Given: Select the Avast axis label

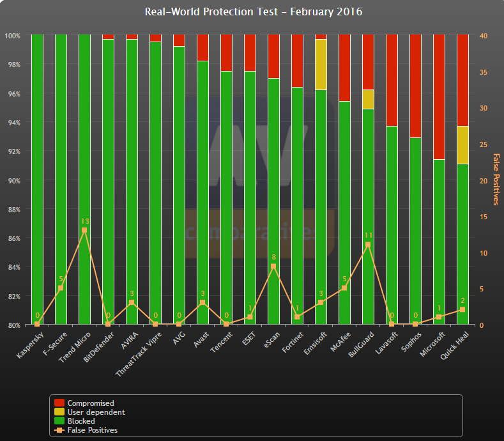Looking at the screenshot, I should [x=201, y=339].
